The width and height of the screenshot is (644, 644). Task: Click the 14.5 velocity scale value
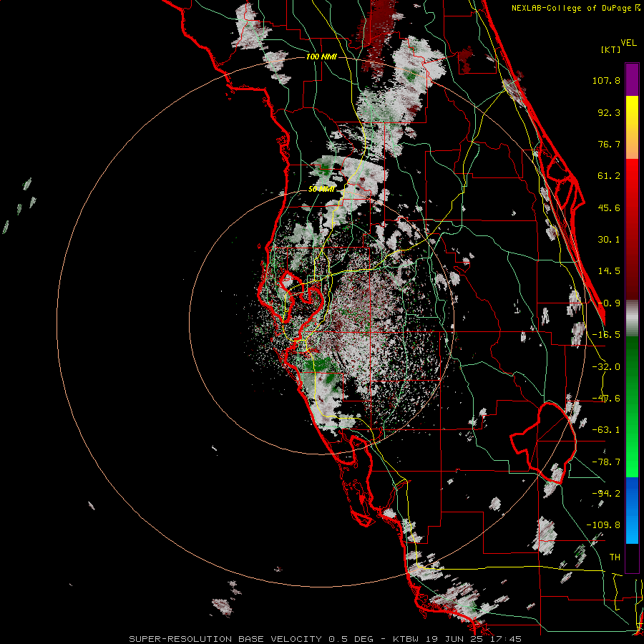tap(609, 271)
